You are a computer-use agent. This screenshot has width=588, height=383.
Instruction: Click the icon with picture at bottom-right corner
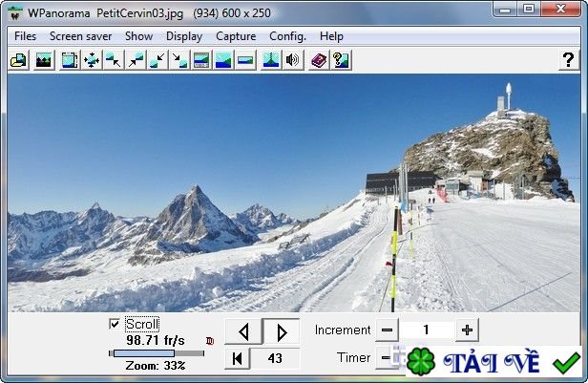179,60
